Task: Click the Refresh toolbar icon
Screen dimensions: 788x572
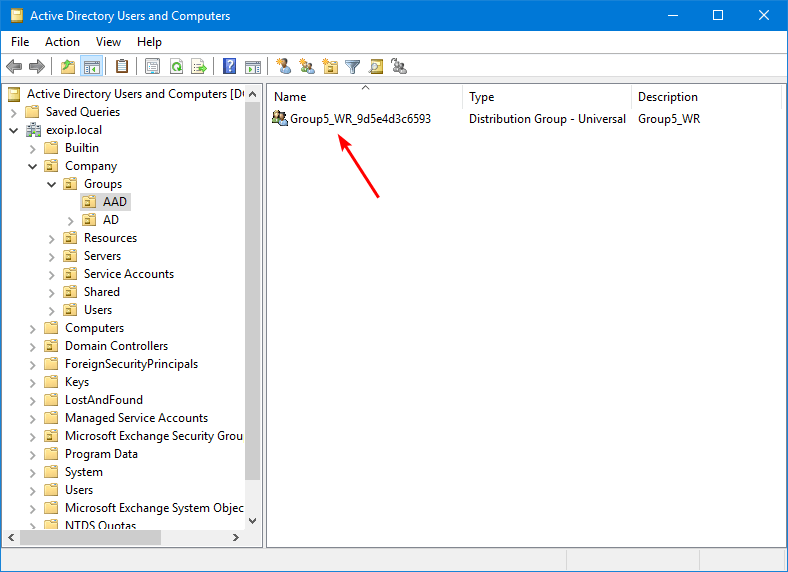Action: [x=176, y=67]
